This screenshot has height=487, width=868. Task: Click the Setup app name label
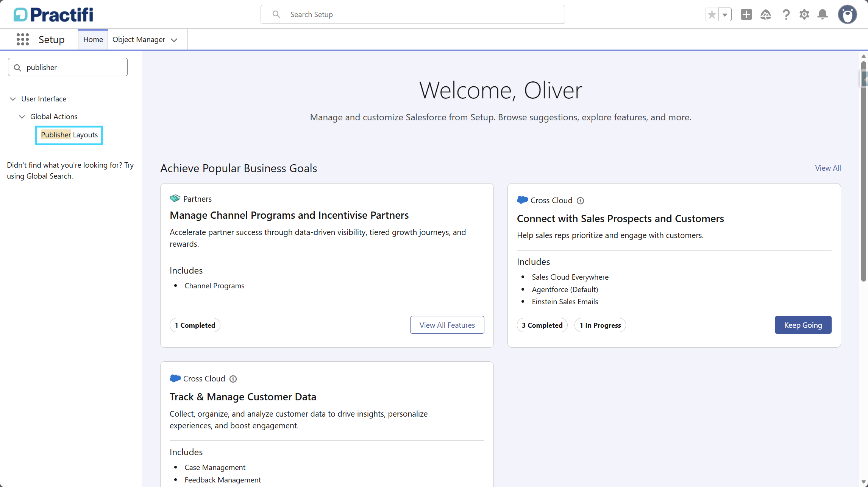tap(52, 39)
